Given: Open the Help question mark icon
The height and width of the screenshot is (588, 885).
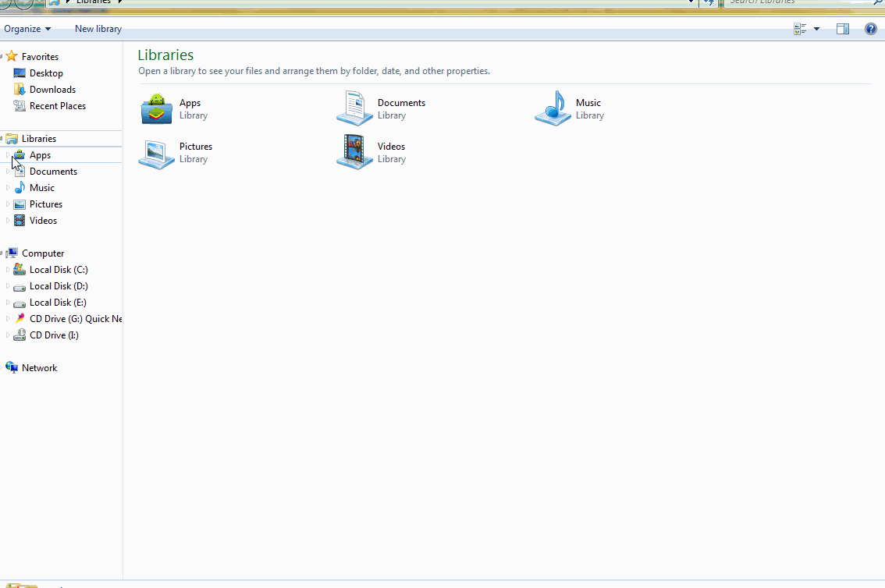Looking at the screenshot, I should 871,29.
